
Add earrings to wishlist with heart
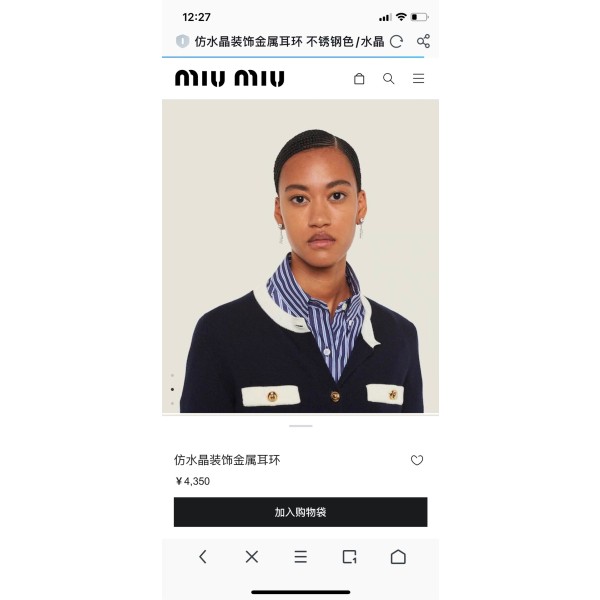point(417,460)
